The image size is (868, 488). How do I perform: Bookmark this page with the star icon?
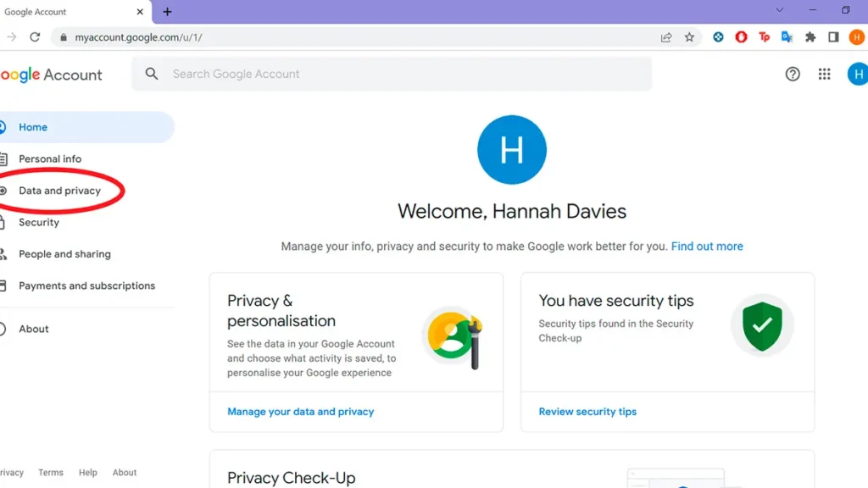689,37
